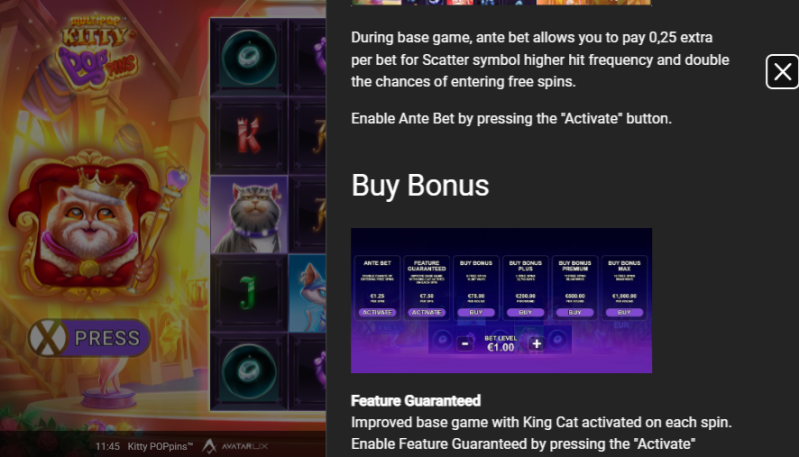Click the X PRESS button
Viewport: 799px width, 457px height.
point(90,338)
